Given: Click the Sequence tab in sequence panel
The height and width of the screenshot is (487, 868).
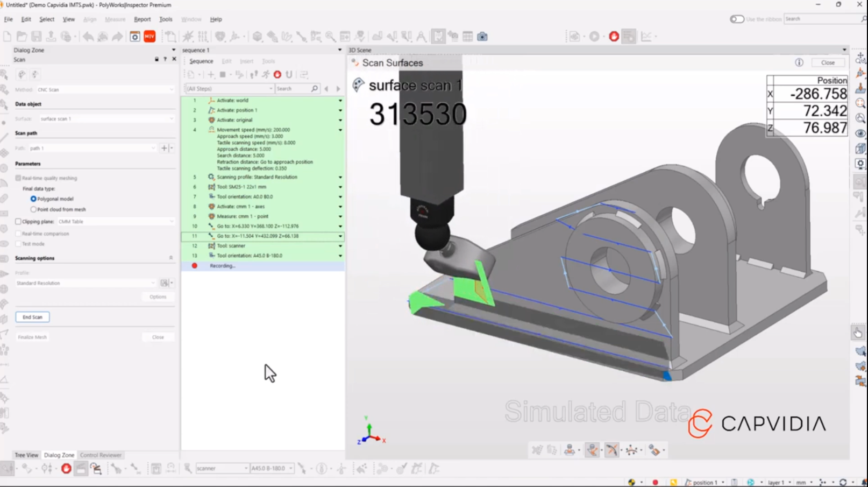Looking at the screenshot, I should [x=201, y=61].
